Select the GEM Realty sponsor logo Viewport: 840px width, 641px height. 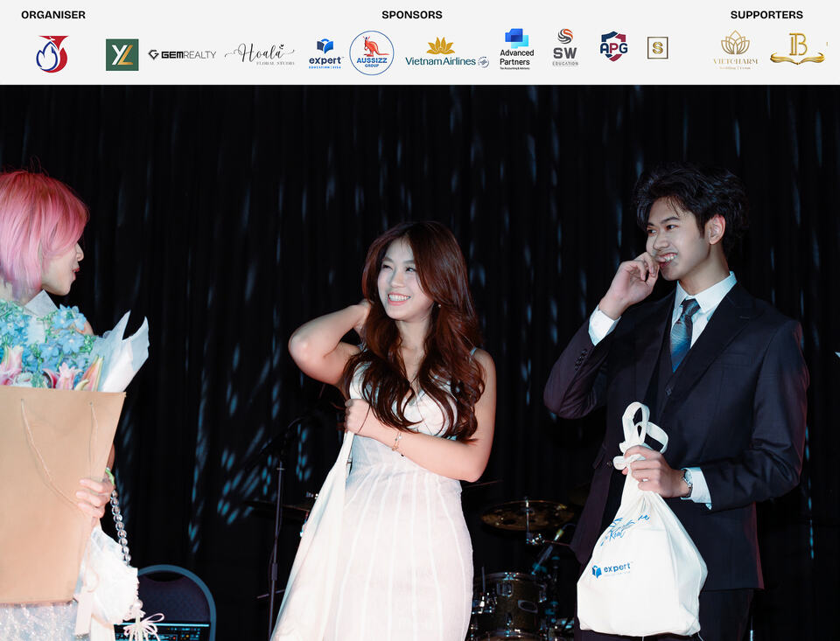(x=182, y=54)
